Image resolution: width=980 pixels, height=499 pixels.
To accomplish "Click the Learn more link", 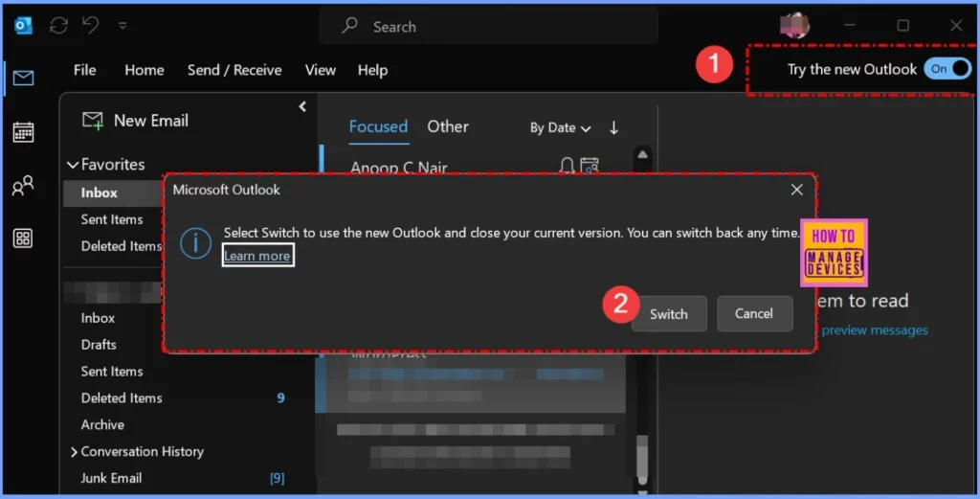I will pos(256,256).
